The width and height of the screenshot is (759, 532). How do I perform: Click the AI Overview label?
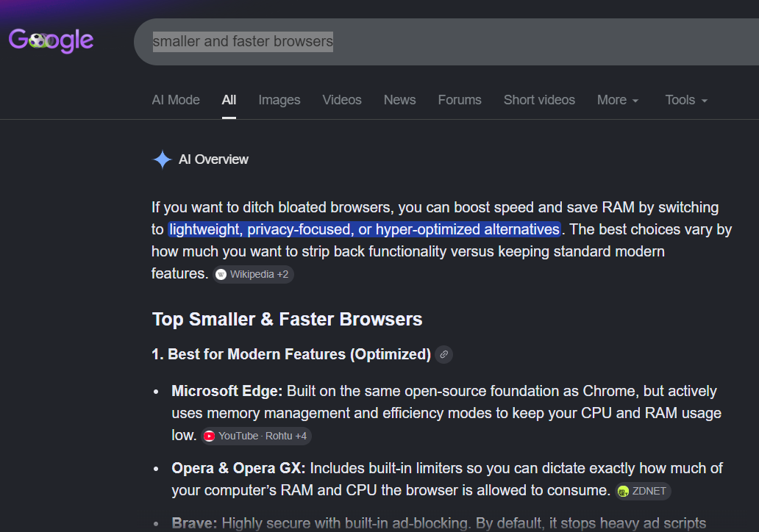[x=213, y=159]
